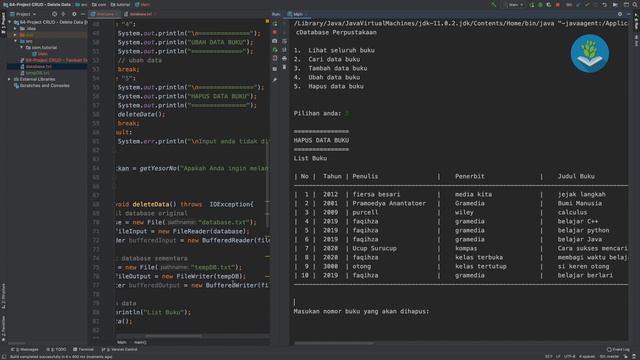Click the console horizontal scrollbar
The height and width of the screenshot is (360, 640).
point(334,343)
